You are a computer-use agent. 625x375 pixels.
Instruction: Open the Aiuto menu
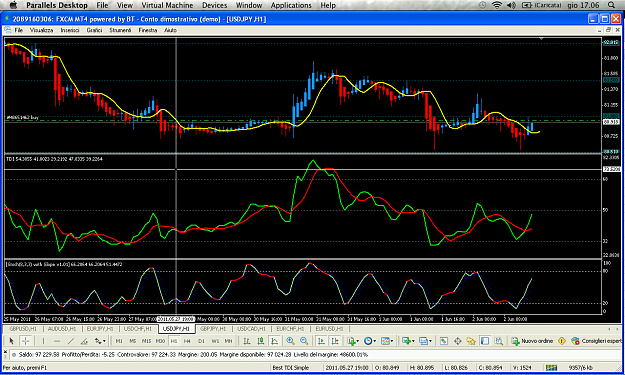(170, 30)
